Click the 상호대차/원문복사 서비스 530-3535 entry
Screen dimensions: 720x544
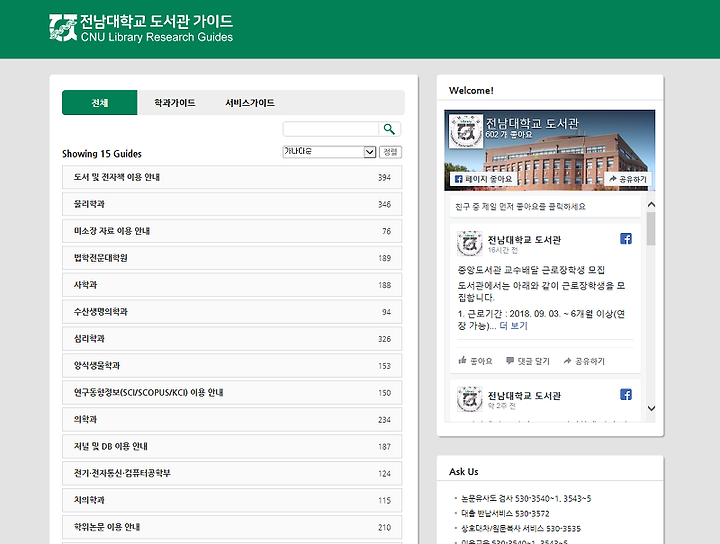pyautogui.click(x=521, y=528)
